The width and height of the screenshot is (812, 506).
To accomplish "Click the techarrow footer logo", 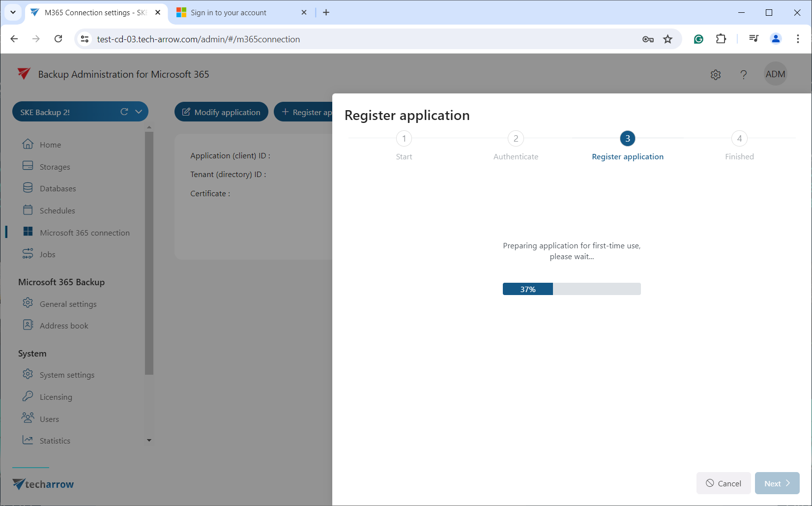I will (x=43, y=484).
